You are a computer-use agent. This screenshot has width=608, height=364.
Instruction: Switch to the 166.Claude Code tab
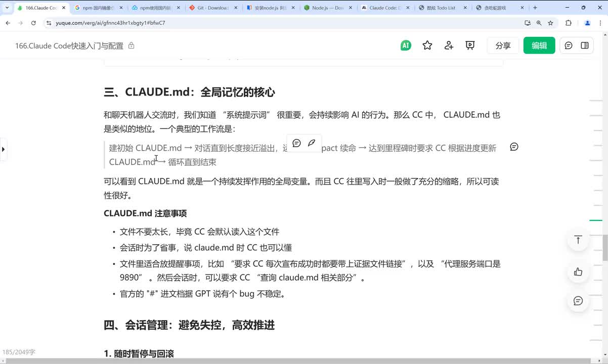[x=40, y=8]
